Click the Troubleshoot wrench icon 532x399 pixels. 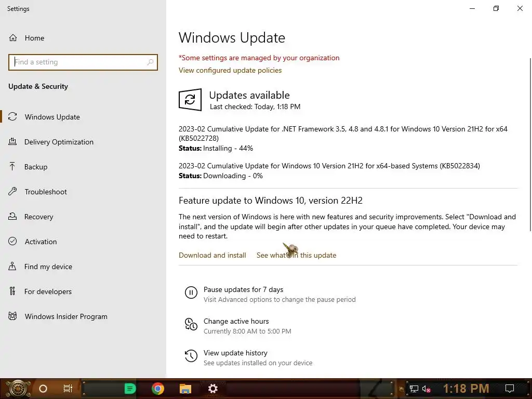point(12,191)
